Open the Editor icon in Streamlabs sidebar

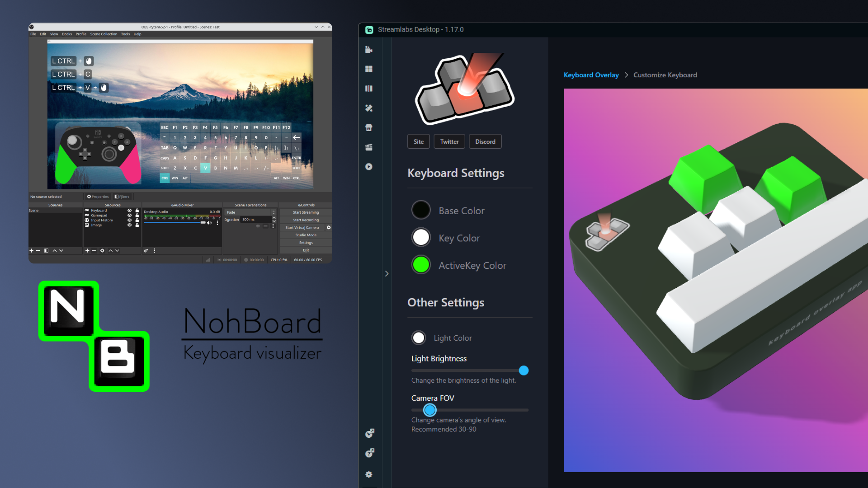[369, 50]
